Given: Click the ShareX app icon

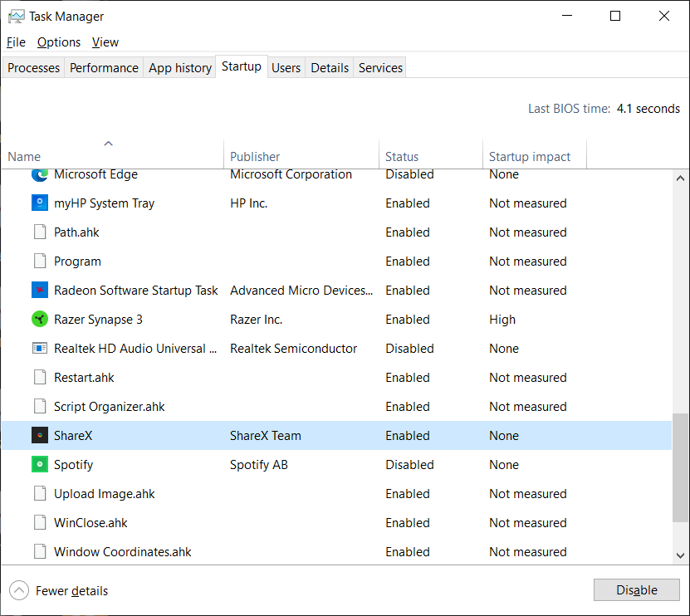Looking at the screenshot, I should pos(40,436).
